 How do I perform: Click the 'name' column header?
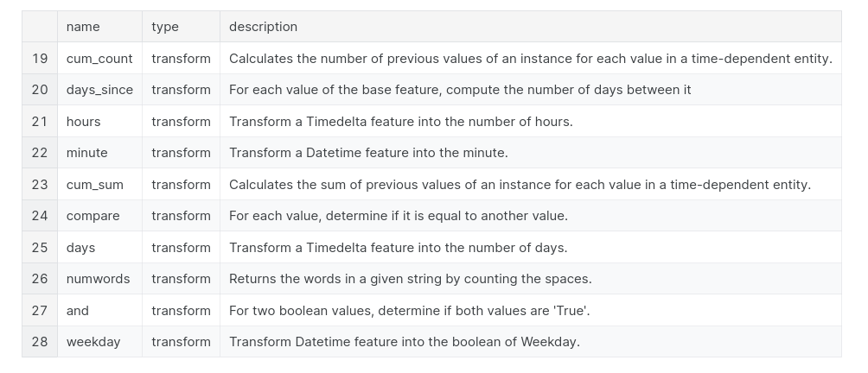point(83,27)
